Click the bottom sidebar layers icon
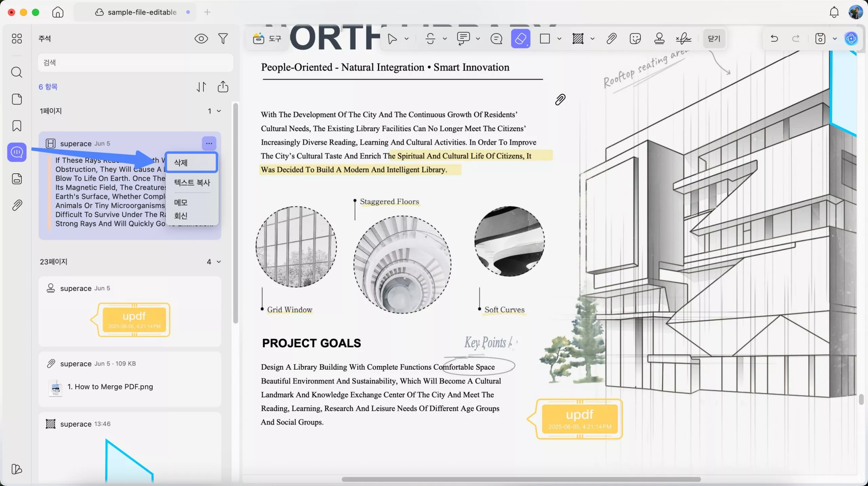 pos(17,469)
